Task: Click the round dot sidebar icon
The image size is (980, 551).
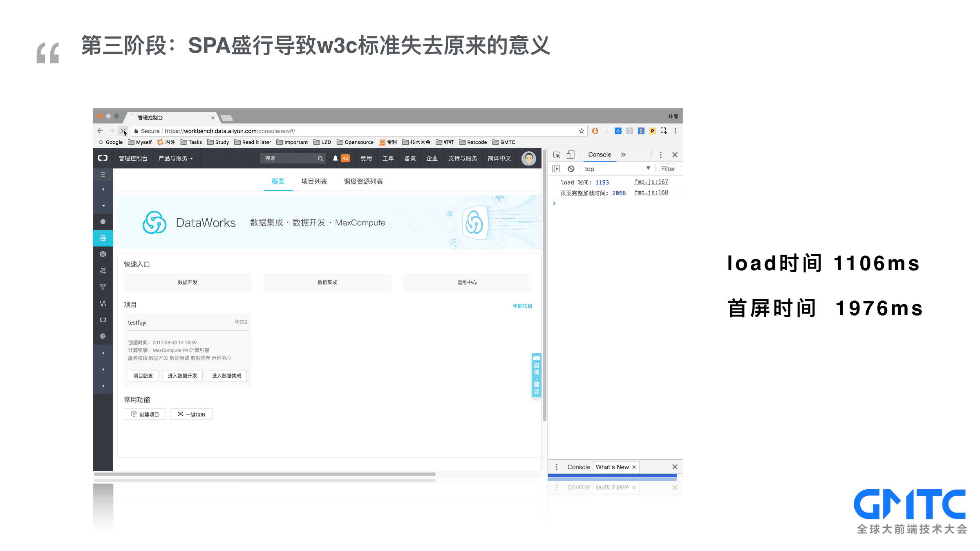Action: (103, 222)
